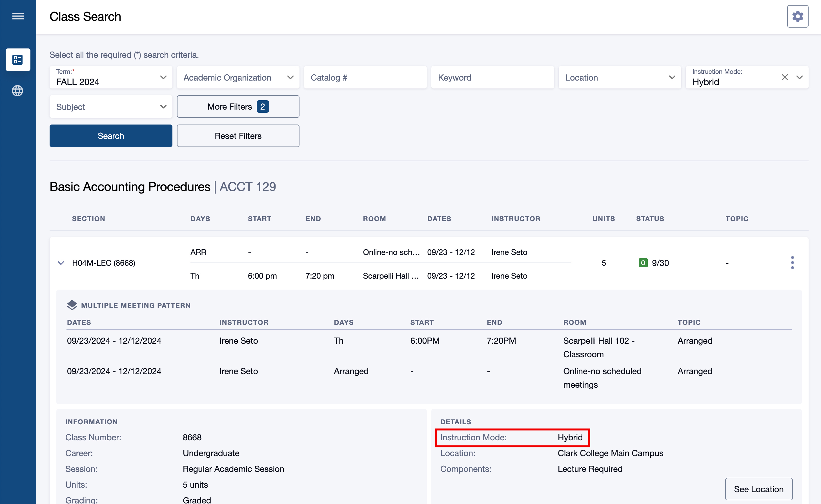
Task: Click the truncated 'Scarpelli Hall …' room cell
Action: (x=391, y=276)
